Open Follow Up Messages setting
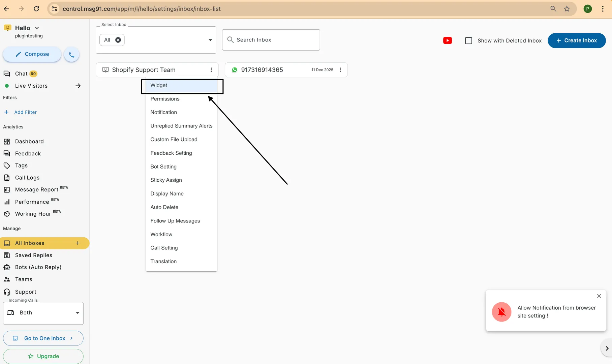This screenshot has height=364, width=612. (x=181, y=221)
